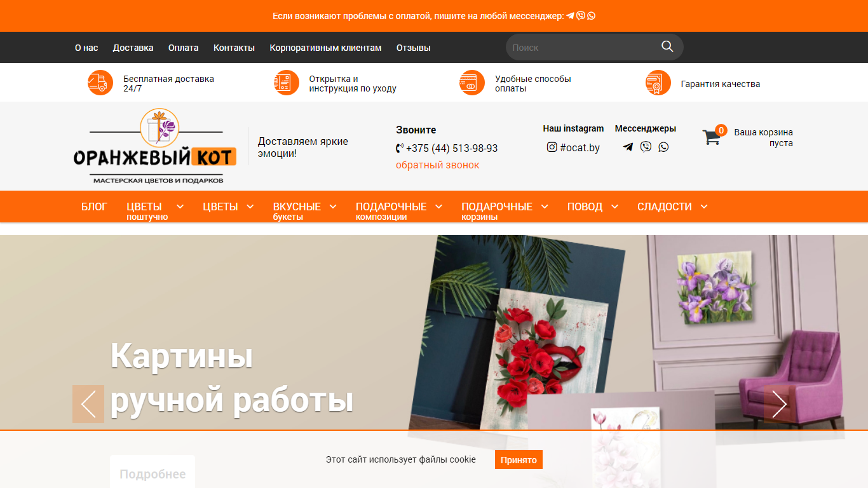Click the payment methods card icon
Viewport: 868px width, 488px height.
point(472,83)
